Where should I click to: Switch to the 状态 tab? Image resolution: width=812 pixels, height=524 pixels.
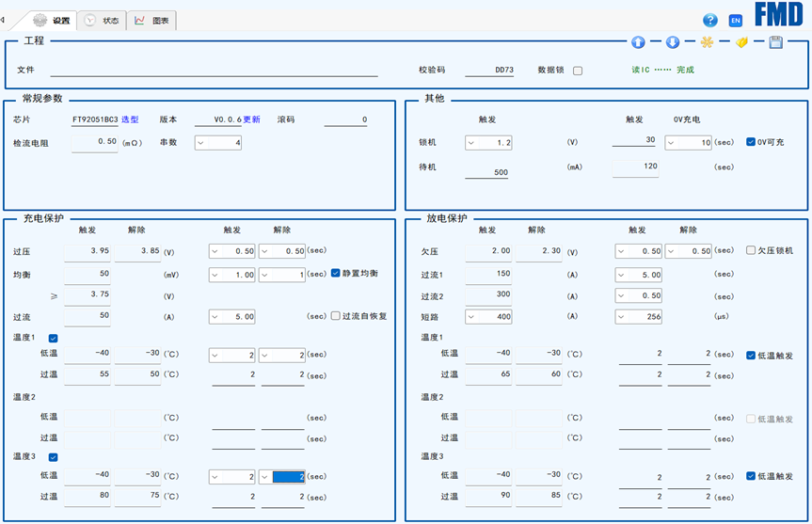point(102,21)
